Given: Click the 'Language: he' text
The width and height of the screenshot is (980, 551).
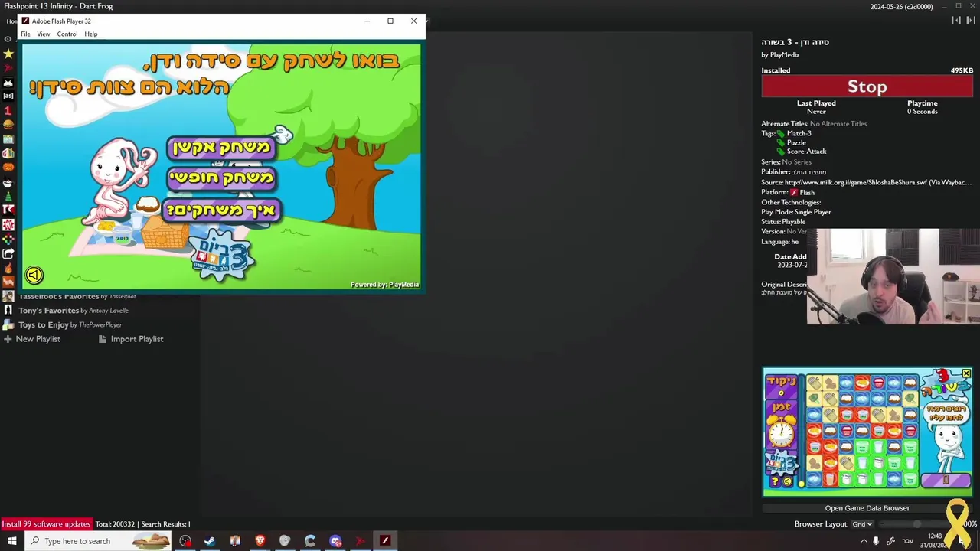Looking at the screenshot, I should coord(779,242).
